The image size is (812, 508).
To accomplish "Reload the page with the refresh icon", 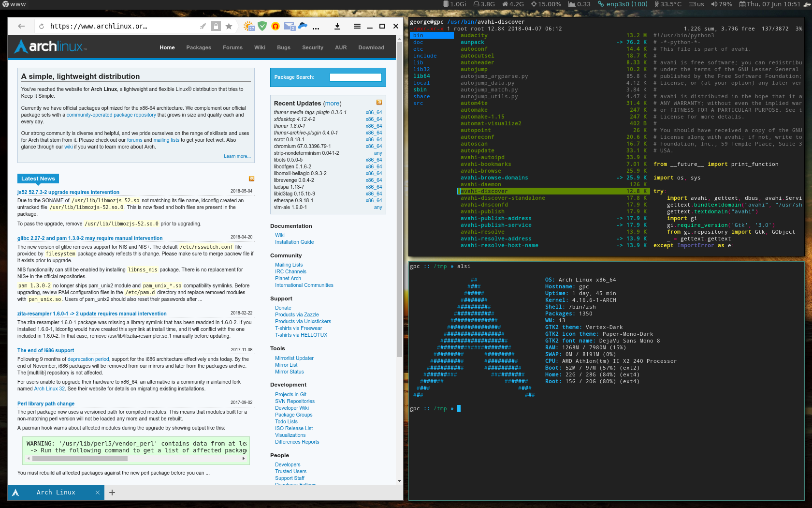I will (x=42, y=26).
